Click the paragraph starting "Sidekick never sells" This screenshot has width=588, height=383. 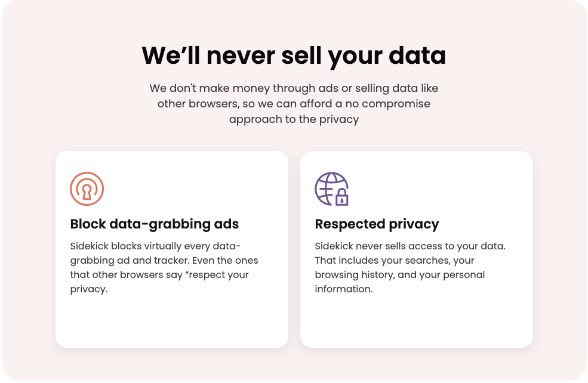pos(410,268)
